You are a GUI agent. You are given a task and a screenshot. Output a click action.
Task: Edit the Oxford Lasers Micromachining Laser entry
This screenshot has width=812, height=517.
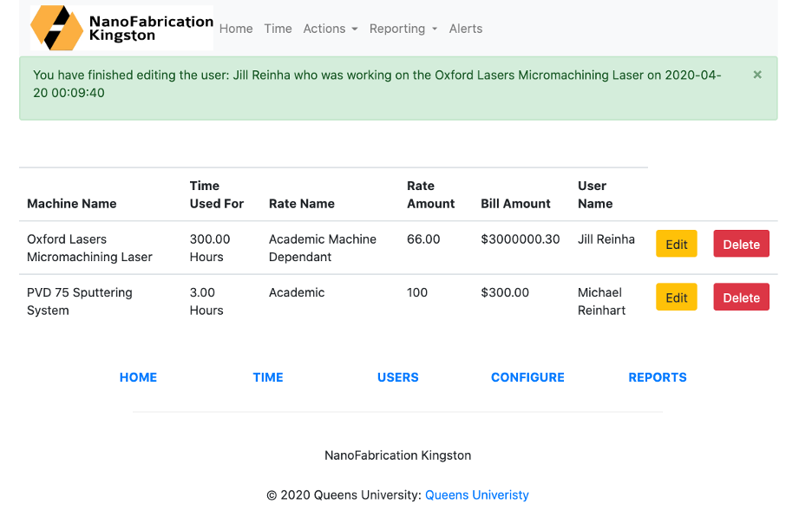coord(676,245)
